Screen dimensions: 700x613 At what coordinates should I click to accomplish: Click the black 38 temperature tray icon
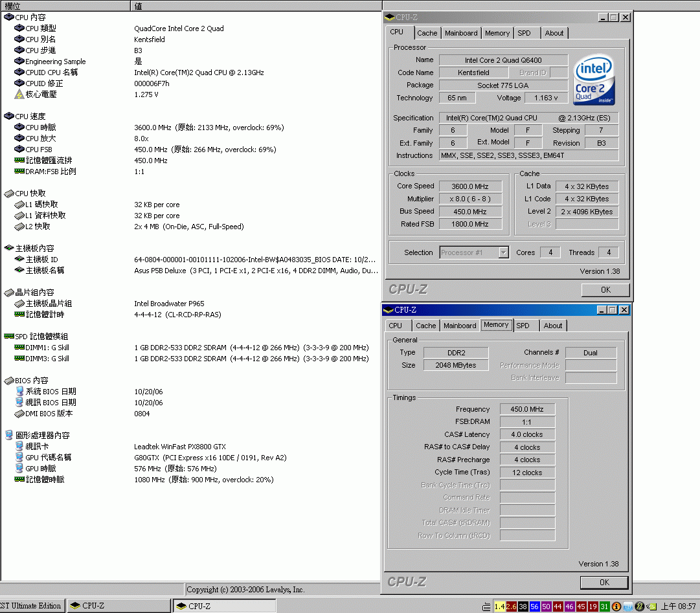point(523,607)
